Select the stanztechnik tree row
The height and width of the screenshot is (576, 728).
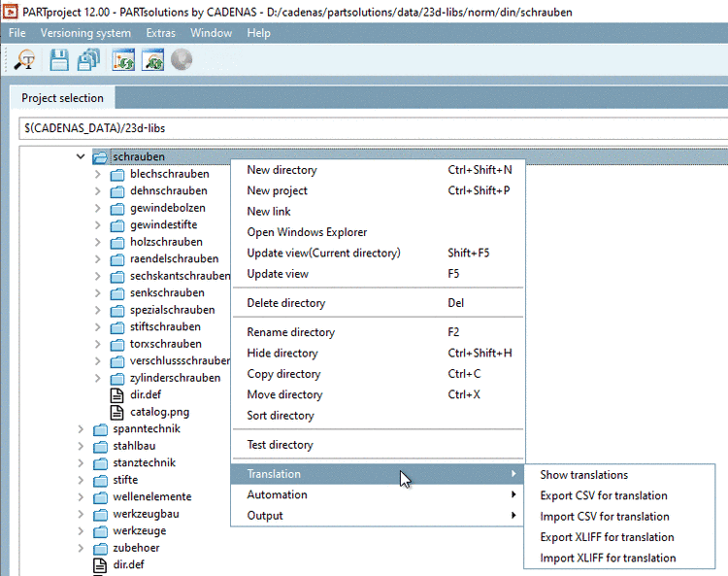pos(145,463)
